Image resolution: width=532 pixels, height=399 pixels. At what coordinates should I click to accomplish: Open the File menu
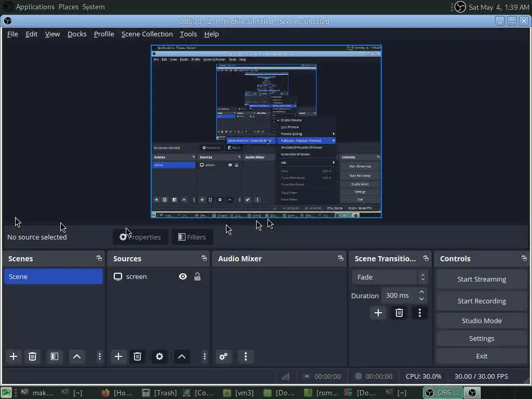click(12, 34)
